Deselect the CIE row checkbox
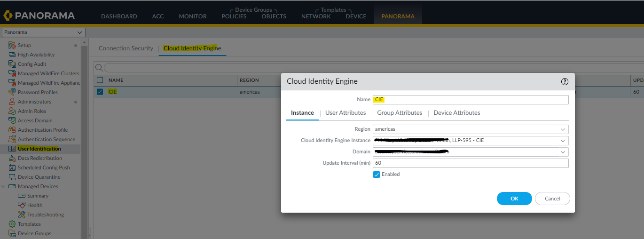 click(100, 92)
